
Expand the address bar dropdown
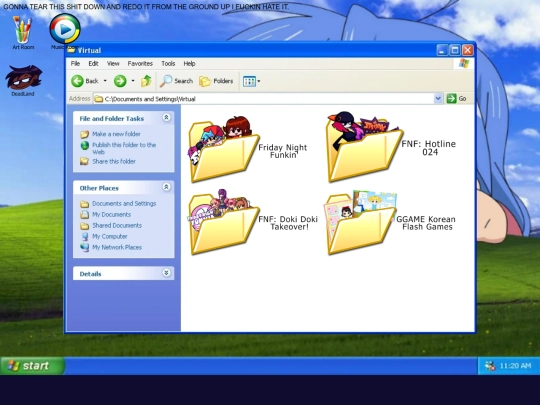click(x=438, y=98)
